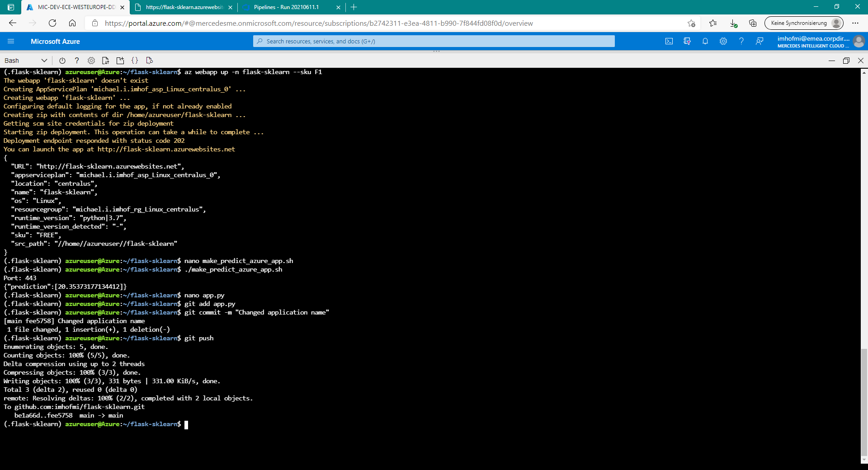868x470 pixels.
Task: Minimize the Cloud Shell panel
Action: pyautogui.click(x=832, y=61)
